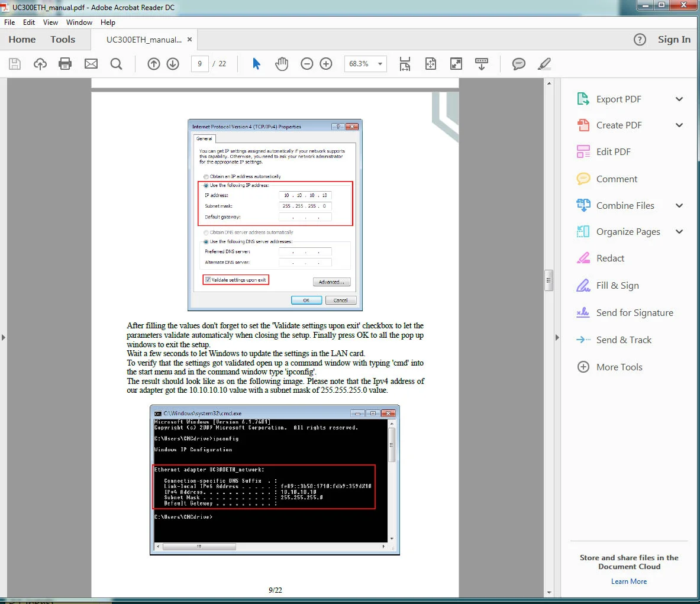
Task: Expand the Create PDF chevron
Action: 679,125
